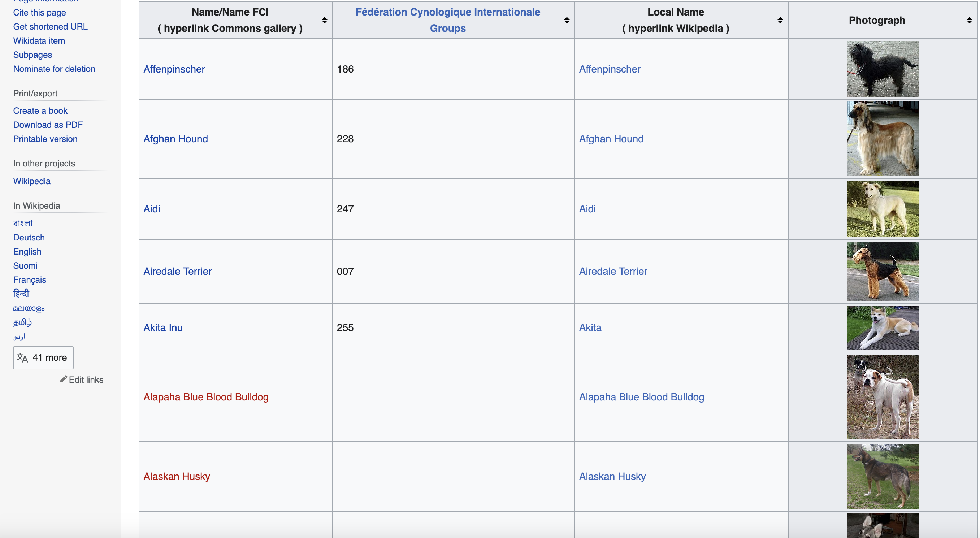Open red Alapaha Blue Blood Bulldog gallery link
Screen dimensions: 980x538
tap(206, 396)
